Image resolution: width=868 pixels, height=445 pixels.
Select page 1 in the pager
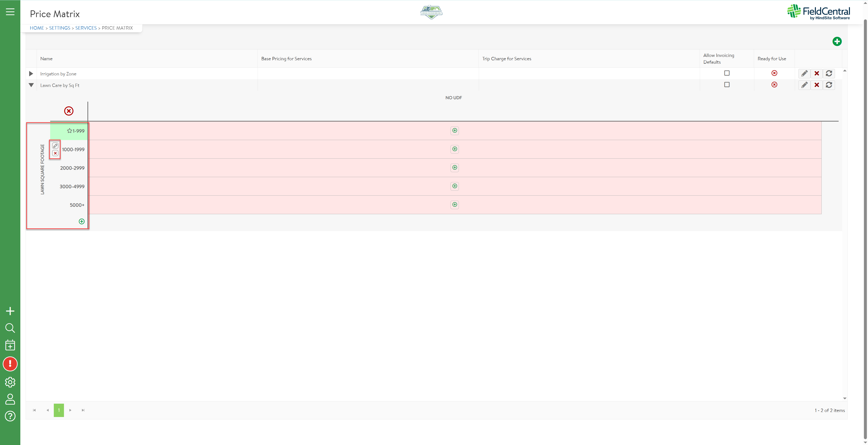tap(59, 410)
